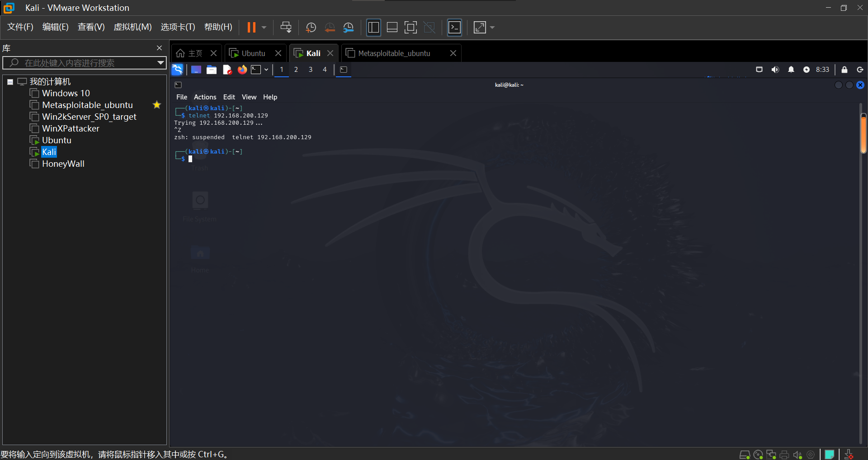Click the library search input field
This screenshot has height=460, width=868.
point(84,63)
